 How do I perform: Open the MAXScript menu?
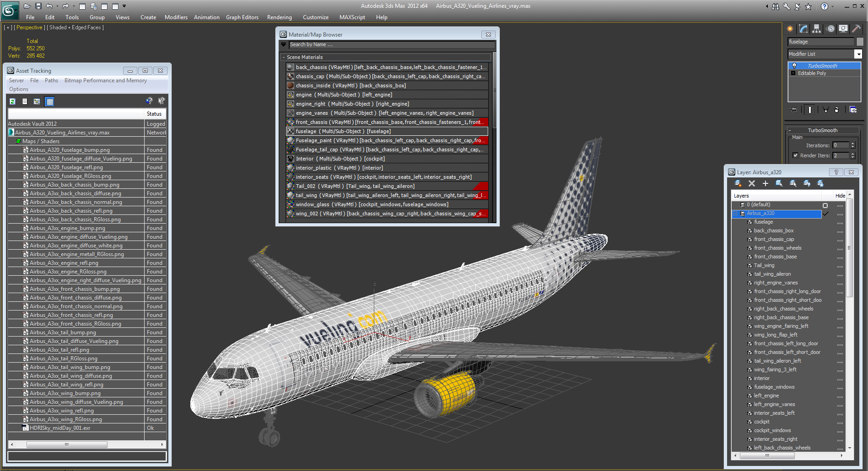point(352,17)
